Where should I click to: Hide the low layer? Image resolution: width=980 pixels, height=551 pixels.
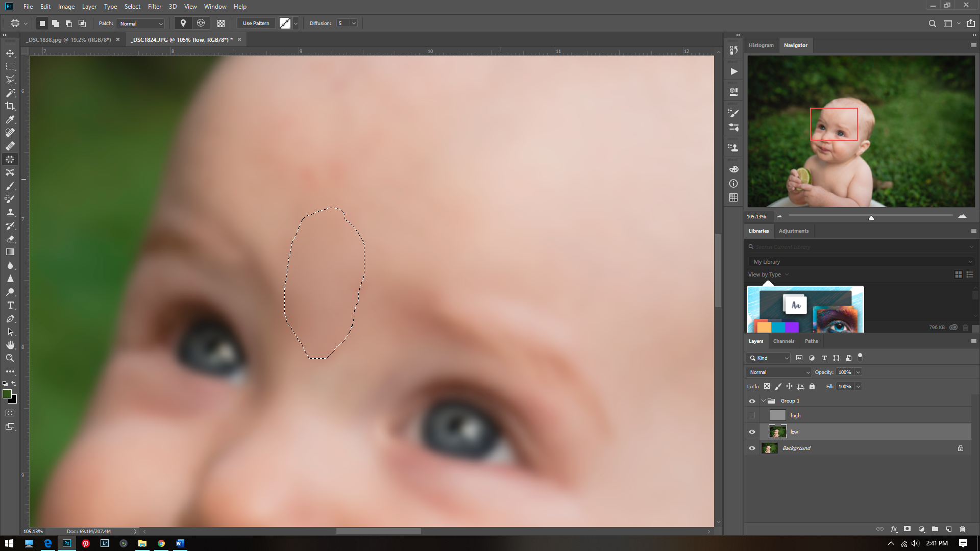(x=752, y=432)
